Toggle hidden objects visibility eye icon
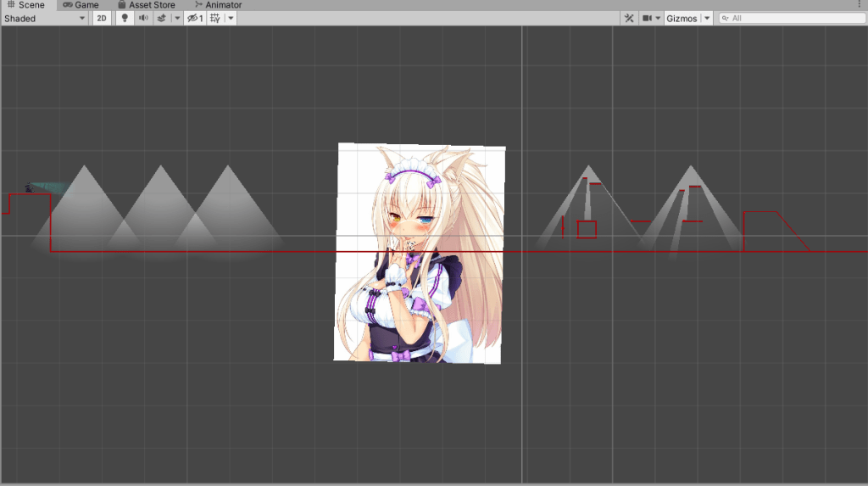 pyautogui.click(x=194, y=18)
